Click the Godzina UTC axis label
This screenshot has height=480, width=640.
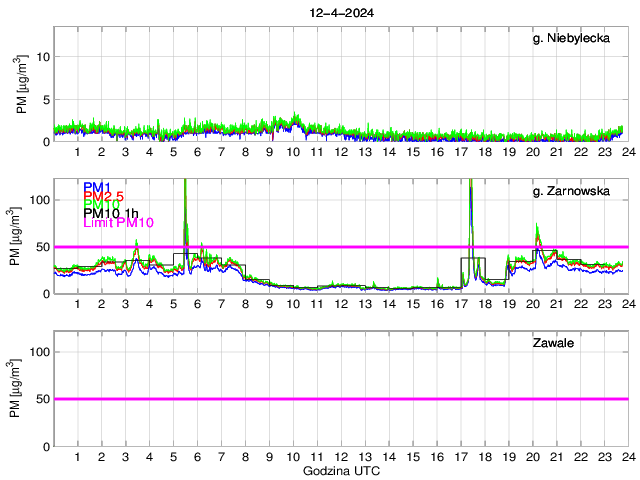coord(340,470)
